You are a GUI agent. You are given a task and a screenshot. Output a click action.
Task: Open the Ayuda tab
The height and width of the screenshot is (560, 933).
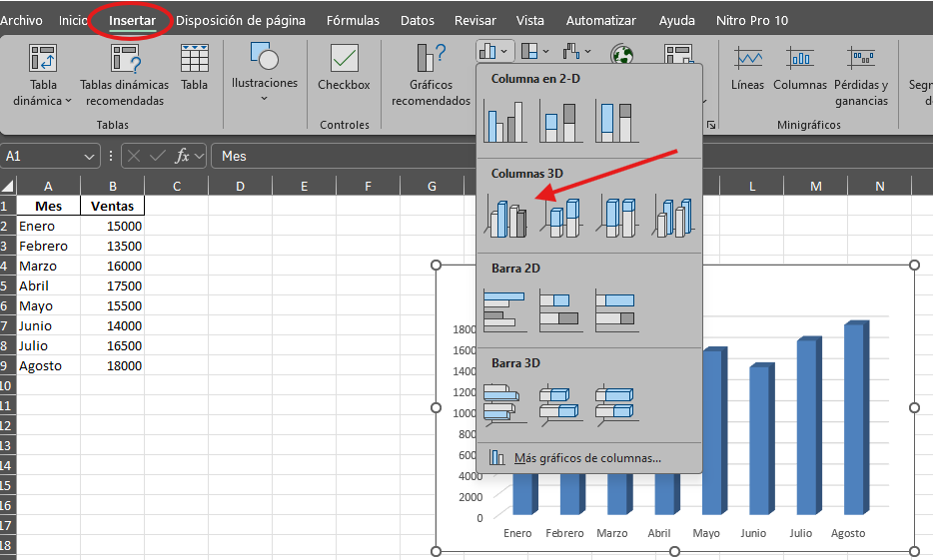(676, 20)
